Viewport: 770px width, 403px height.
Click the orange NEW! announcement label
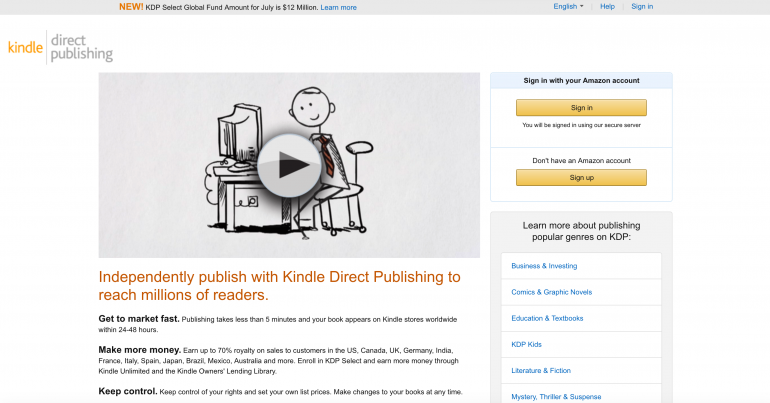[131, 7]
